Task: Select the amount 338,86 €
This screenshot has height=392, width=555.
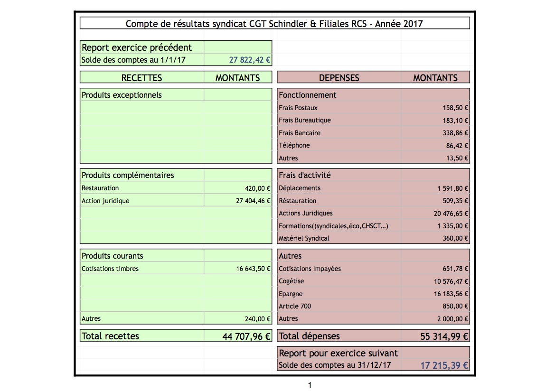Action: click(455, 133)
